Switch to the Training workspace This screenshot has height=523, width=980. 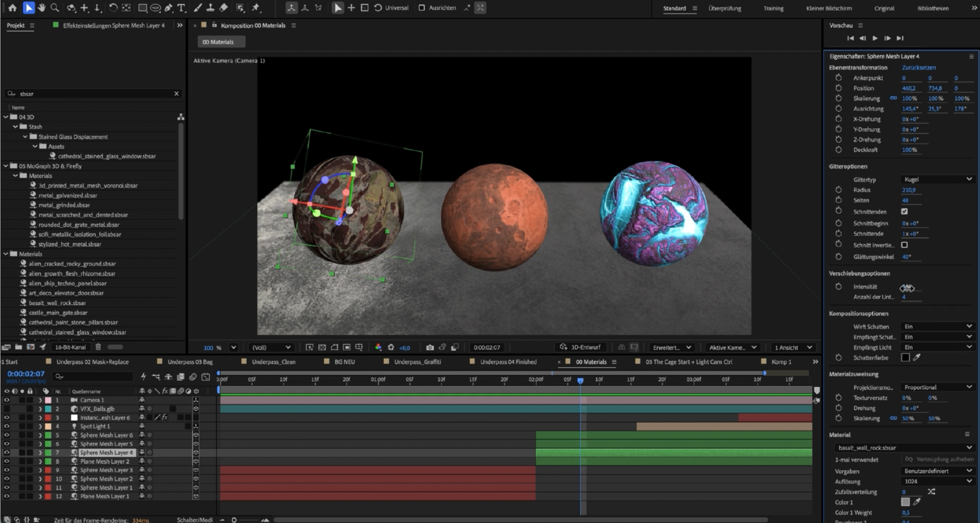[773, 8]
